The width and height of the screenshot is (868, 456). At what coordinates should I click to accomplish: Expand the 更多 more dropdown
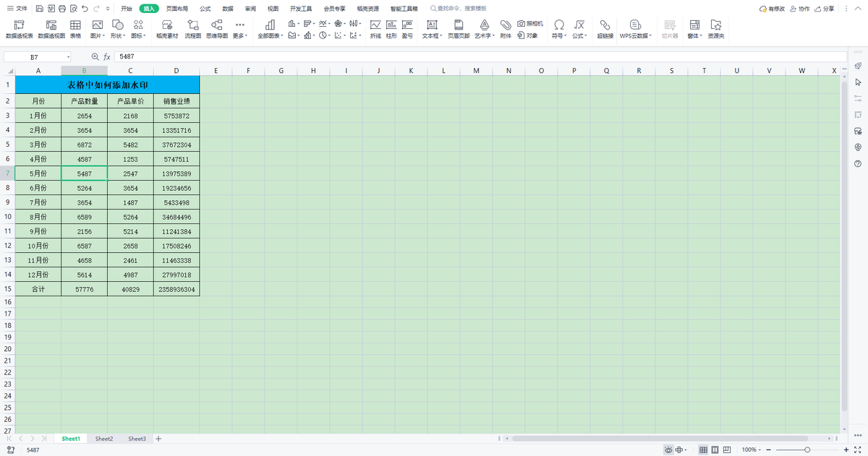point(240,35)
